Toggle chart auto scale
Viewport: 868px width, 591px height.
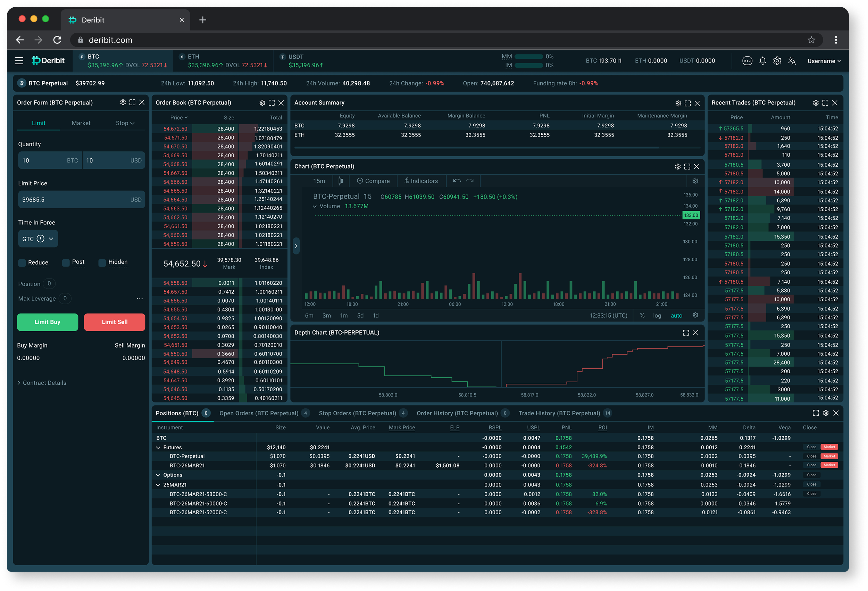click(676, 315)
